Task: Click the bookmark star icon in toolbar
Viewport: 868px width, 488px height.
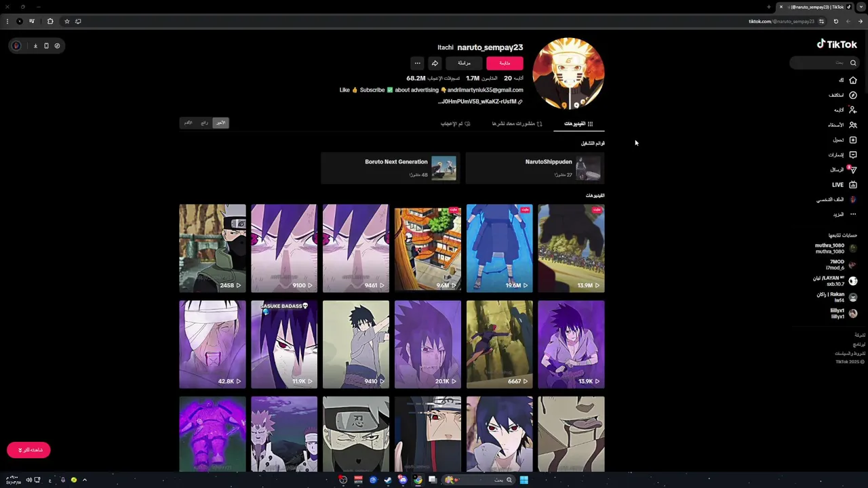Action: [66, 21]
